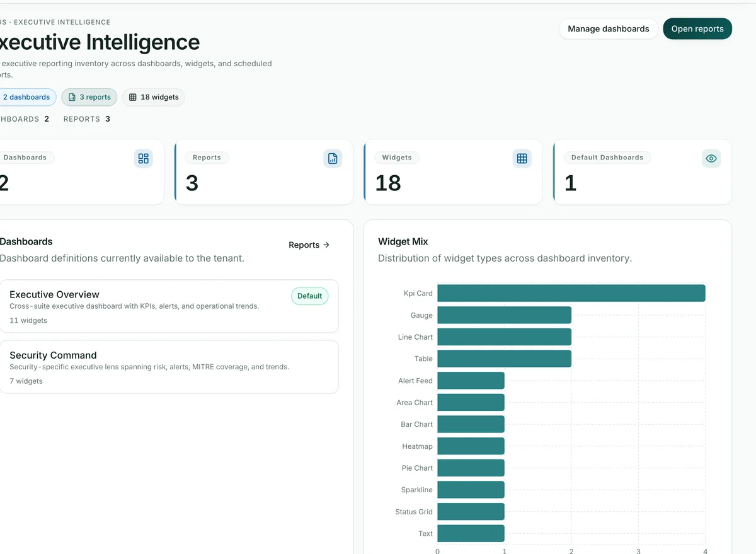This screenshot has width=756, height=554.
Task: Click the Heatmap bar
Action: [x=471, y=446]
